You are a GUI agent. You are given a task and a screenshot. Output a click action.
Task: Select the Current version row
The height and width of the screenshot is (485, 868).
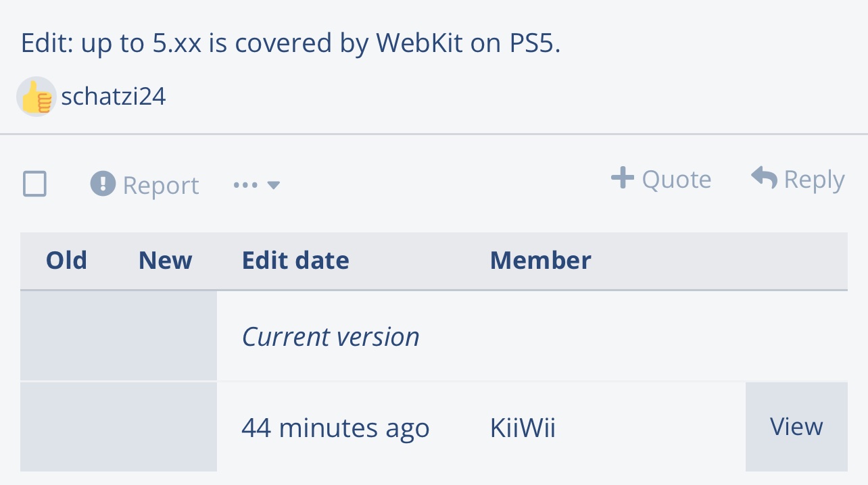434,336
